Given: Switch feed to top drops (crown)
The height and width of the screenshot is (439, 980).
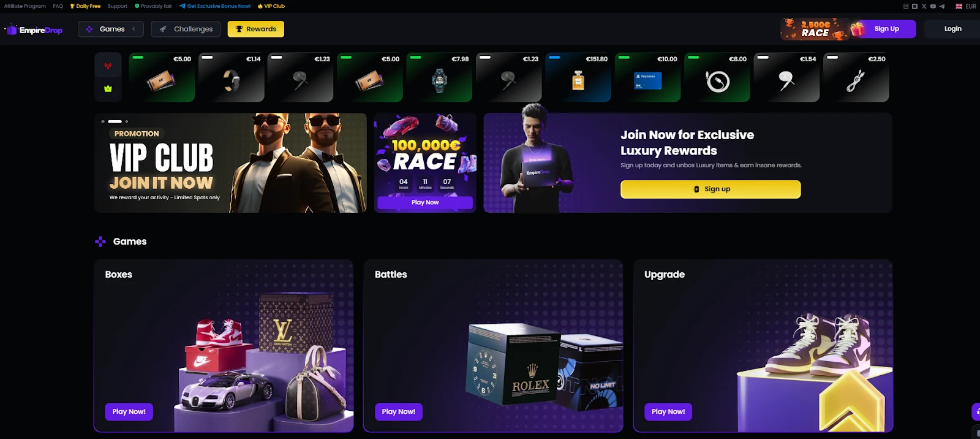Looking at the screenshot, I should coord(108,89).
